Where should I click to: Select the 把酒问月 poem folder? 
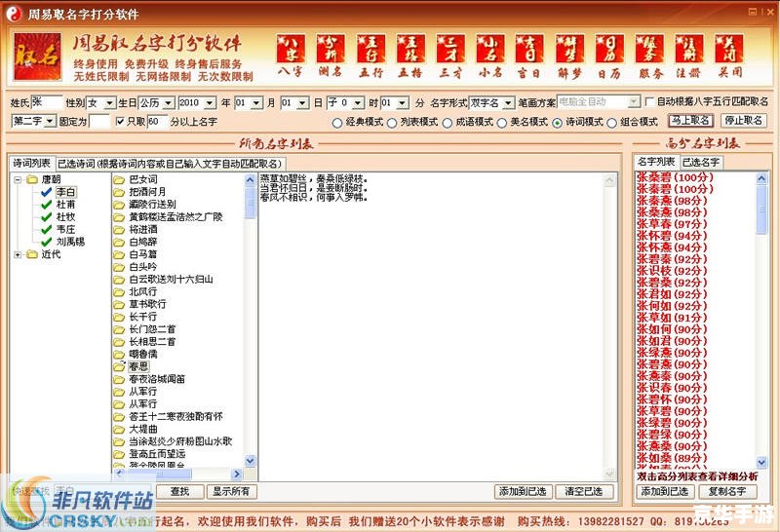click(x=139, y=191)
